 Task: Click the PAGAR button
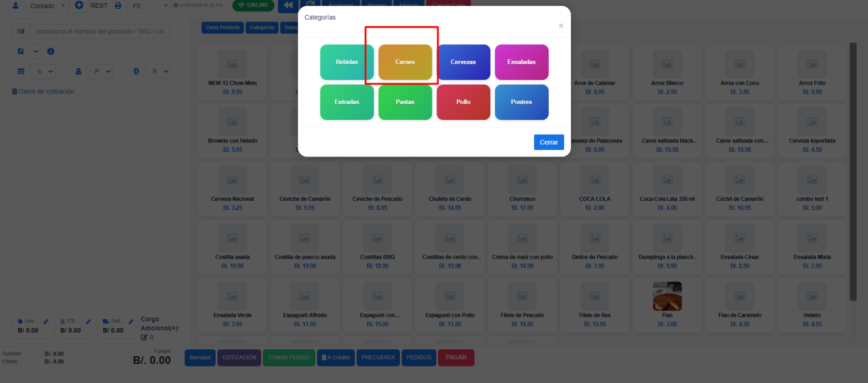point(456,357)
